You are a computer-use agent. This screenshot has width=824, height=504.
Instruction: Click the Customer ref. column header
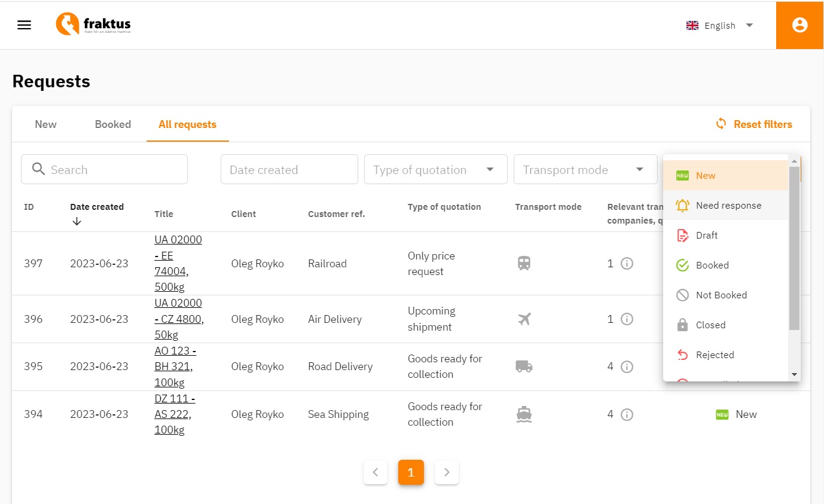click(336, 214)
